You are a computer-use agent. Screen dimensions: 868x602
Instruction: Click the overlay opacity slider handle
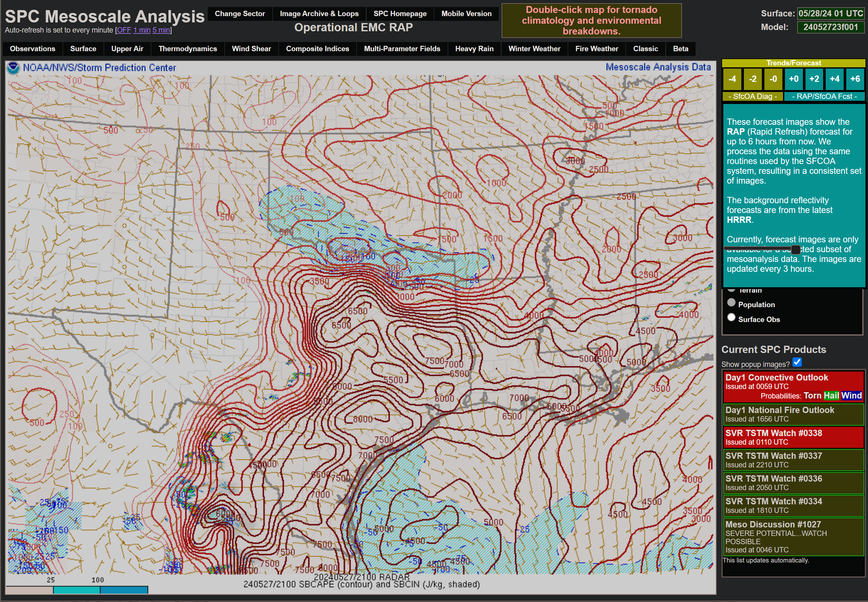click(x=795, y=249)
